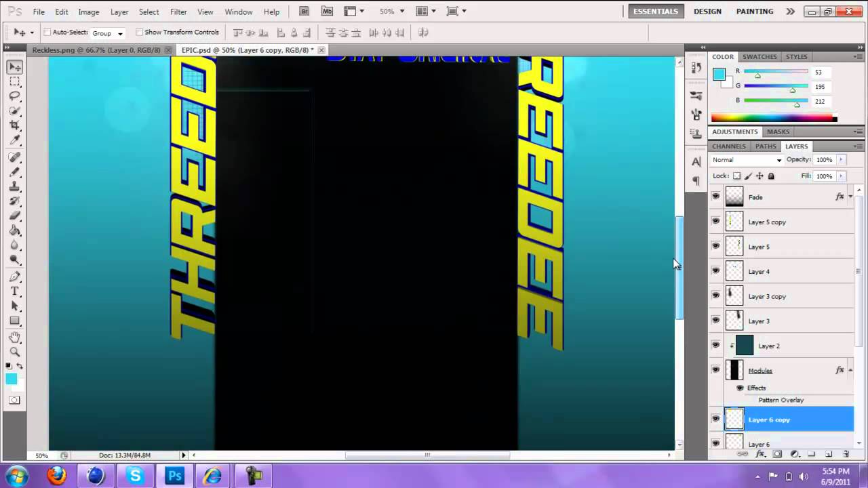The width and height of the screenshot is (868, 488).
Task: Hide Layer 3 copy via its eye icon
Action: click(715, 296)
